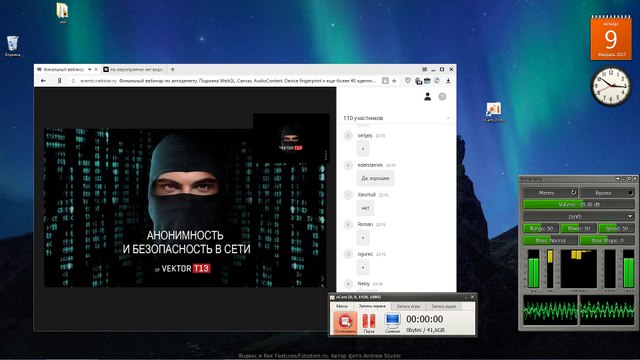Open the Recycle Bin desktop icon
Image resolution: width=640 pixels, height=360 pixels.
13,46
